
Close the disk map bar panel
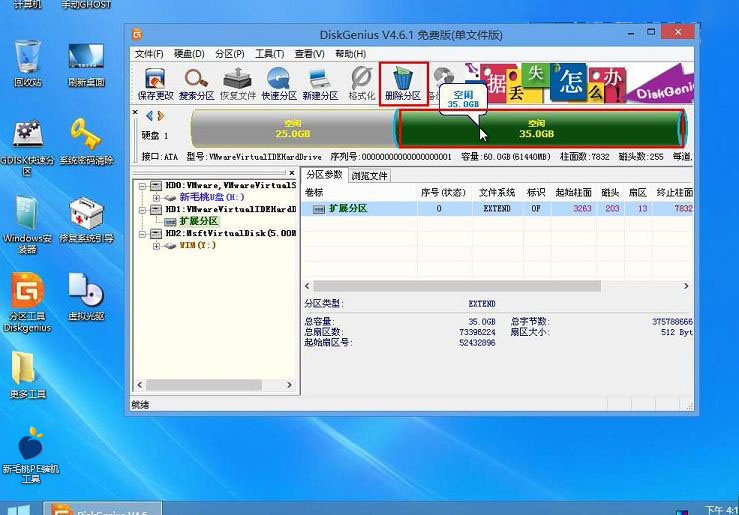(x=135, y=112)
